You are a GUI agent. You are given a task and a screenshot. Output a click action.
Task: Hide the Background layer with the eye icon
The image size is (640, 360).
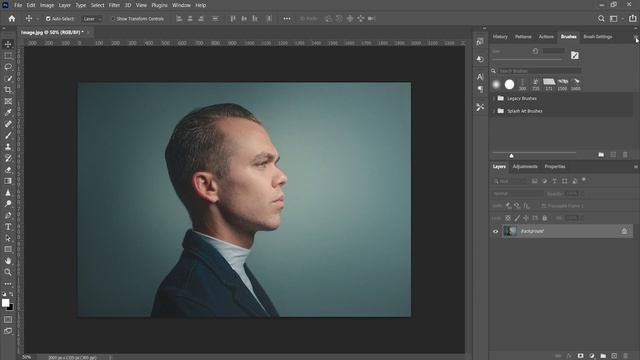pyautogui.click(x=496, y=231)
